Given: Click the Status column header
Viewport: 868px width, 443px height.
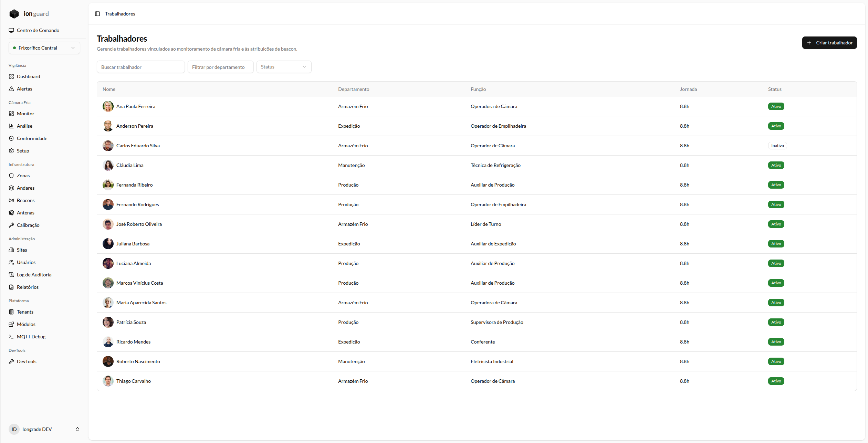Looking at the screenshot, I should [775, 89].
